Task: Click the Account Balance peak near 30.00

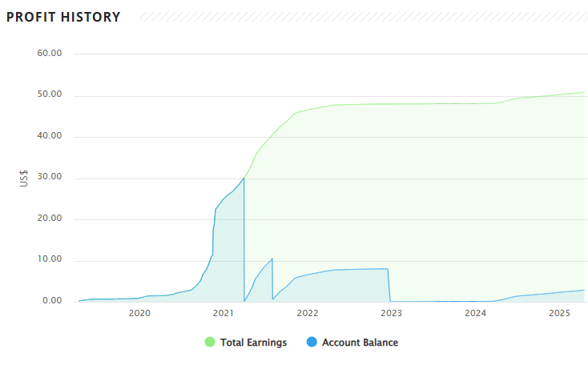Action: coord(244,178)
